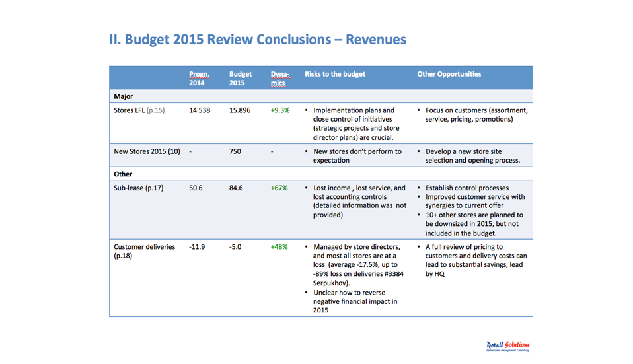Click the value '14.538'
633x364 pixels.
(200, 110)
